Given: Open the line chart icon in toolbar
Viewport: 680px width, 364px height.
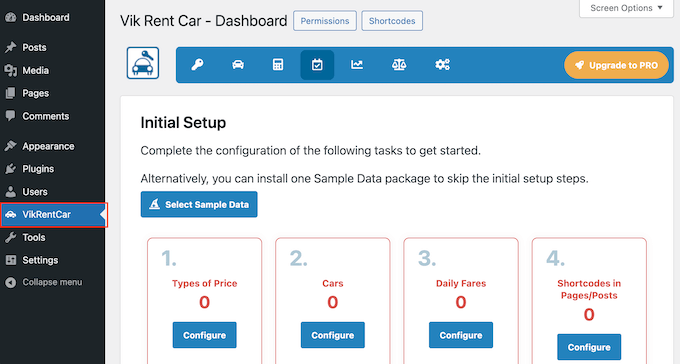Looking at the screenshot, I should (357, 65).
